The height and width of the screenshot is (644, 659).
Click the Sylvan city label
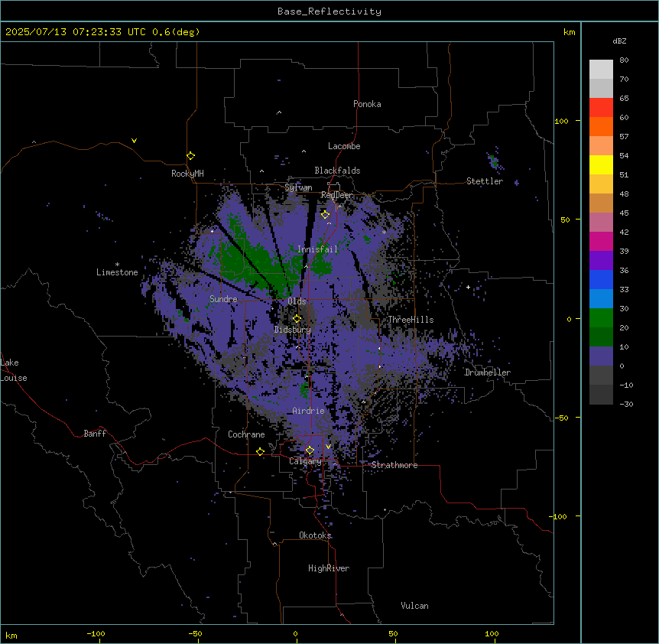coord(298,187)
